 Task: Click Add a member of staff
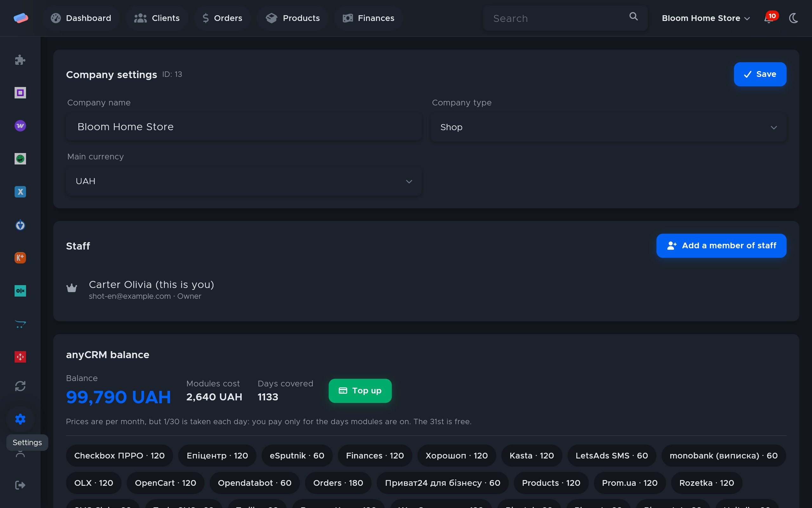tap(721, 246)
